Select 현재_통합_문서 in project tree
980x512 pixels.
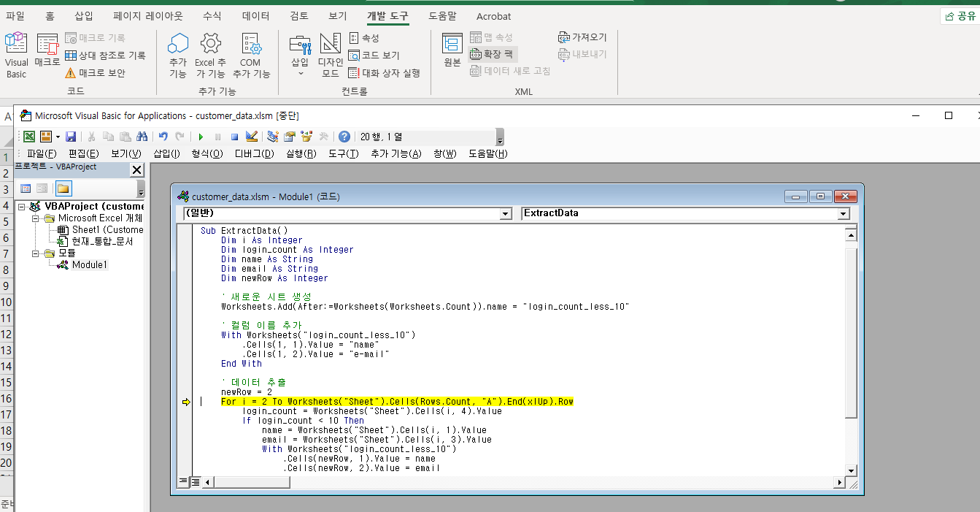click(x=102, y=242)
